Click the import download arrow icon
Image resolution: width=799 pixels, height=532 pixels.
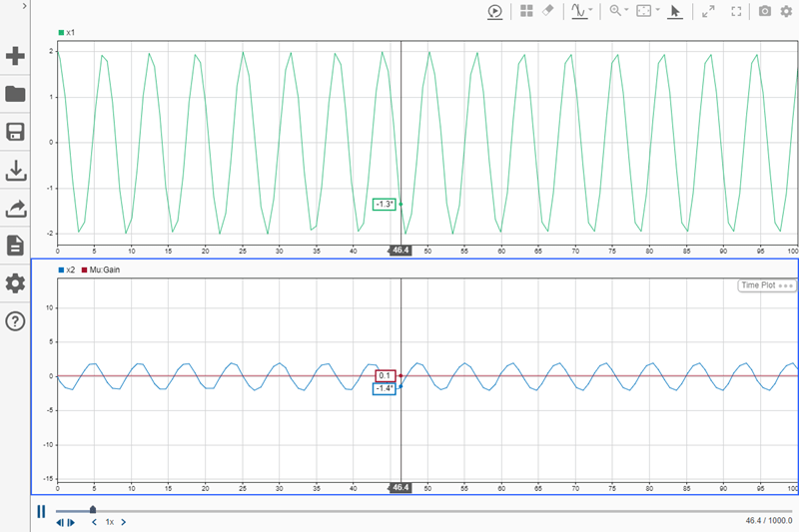(x=15, y=171)
